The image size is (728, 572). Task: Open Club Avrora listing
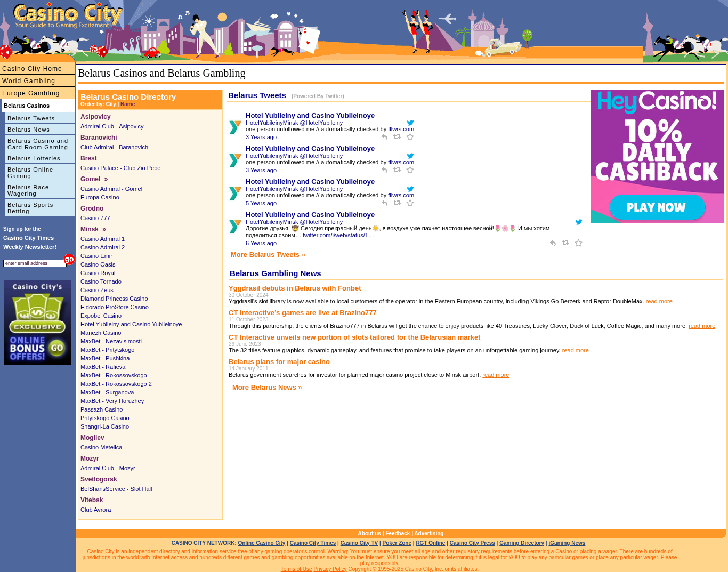pos(96,510)
